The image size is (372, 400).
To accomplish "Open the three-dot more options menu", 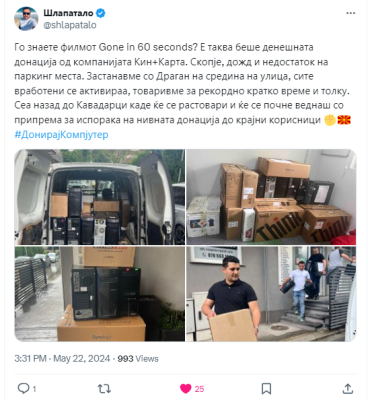I will (351, 13).
